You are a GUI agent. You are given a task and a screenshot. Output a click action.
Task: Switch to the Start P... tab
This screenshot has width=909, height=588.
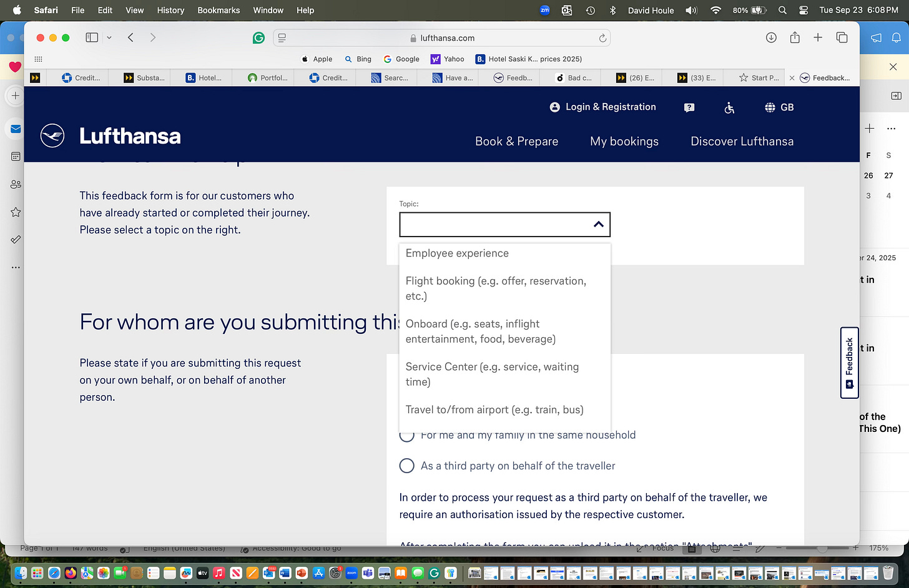coord(759,78)
